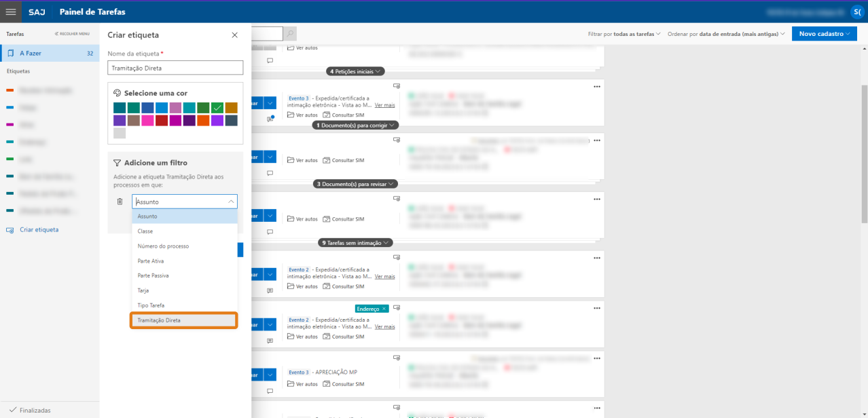Close the Criar etiqueta panel
This screenshot has width=868, height=418.
(x=235, y=35)
